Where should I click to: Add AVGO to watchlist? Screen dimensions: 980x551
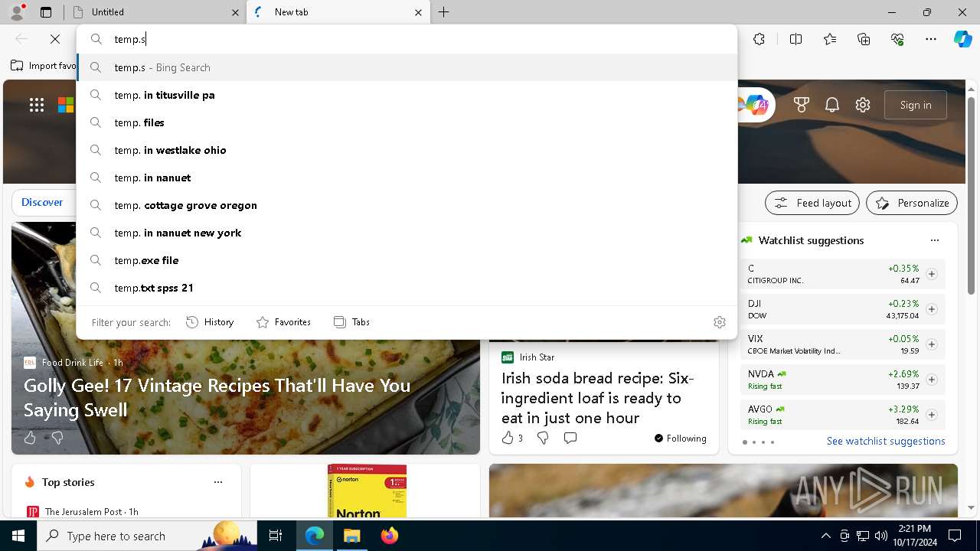(932, 415)
